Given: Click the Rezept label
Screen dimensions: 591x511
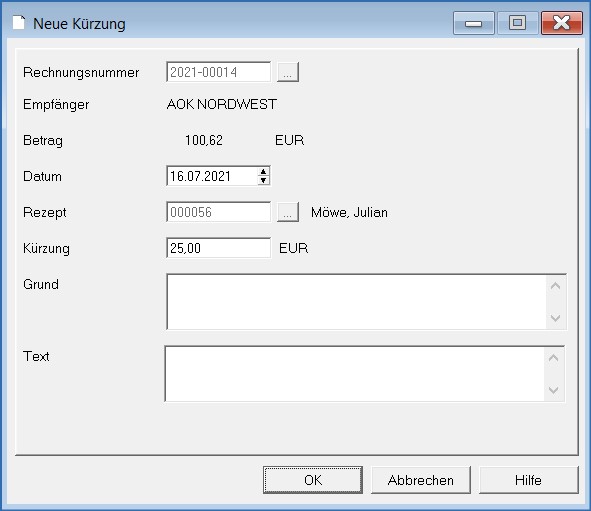Looking at the screenshot, I should tap(44, 213).
